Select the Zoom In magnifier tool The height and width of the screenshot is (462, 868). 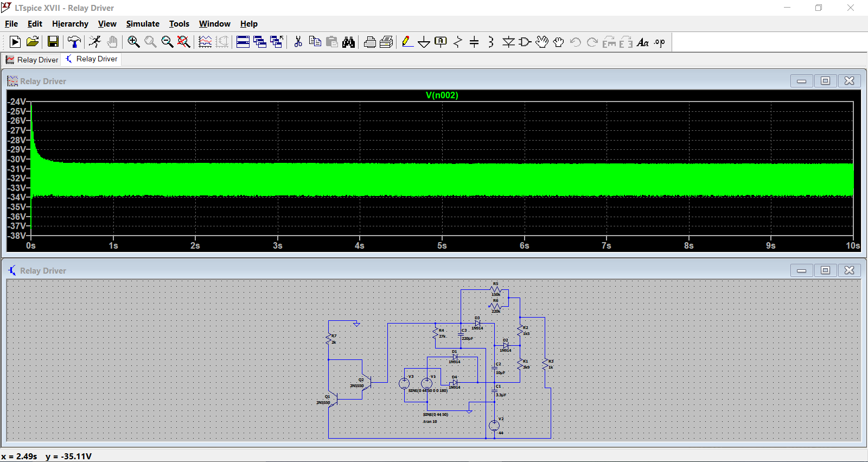(133, 42)
